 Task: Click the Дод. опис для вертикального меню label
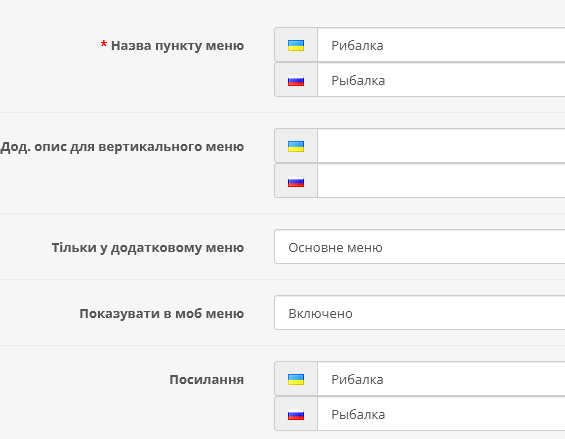point(122,147)
